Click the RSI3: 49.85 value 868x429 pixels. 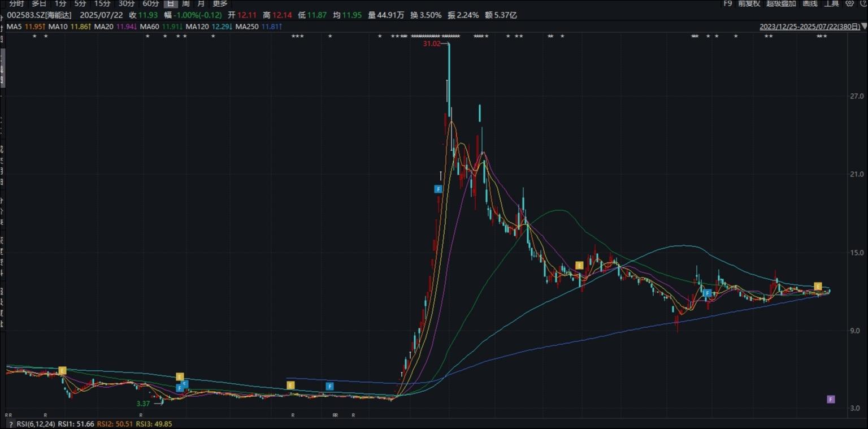pyautogui.click(x=154, y=424)
